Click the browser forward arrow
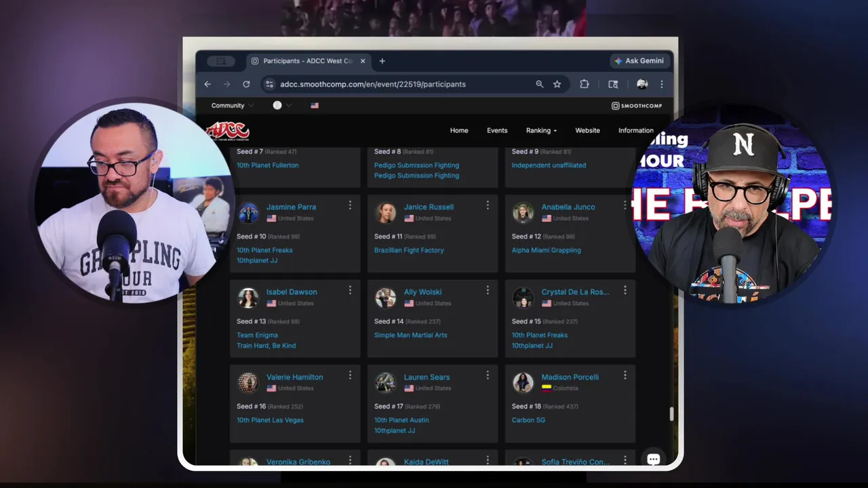868x488 pixels. [226, 84]
